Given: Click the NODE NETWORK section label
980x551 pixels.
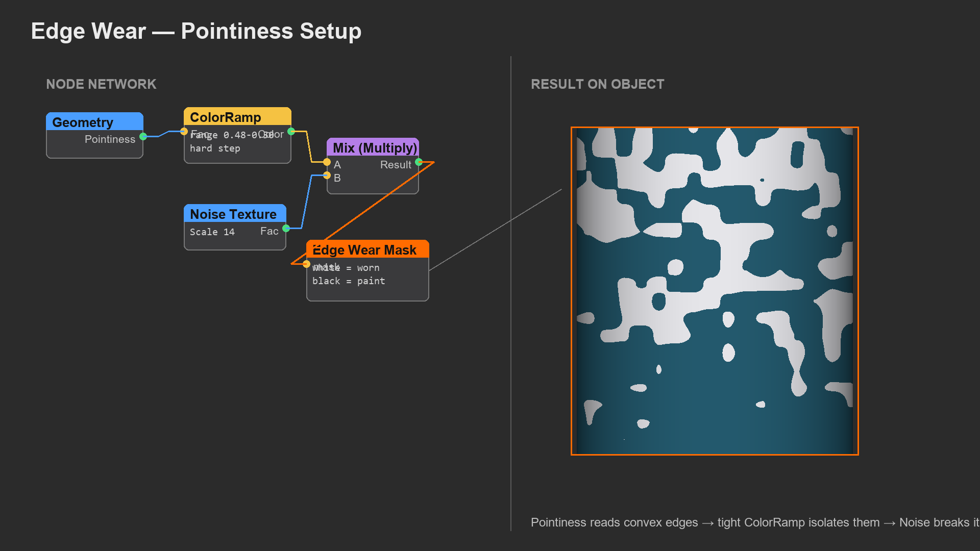Looking at the screenshot, I should tap(101, 84).
